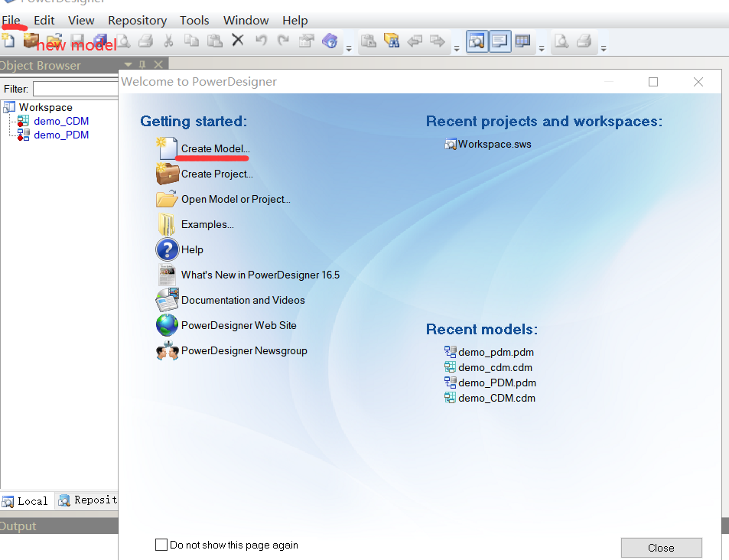Open recent workspace Workspace.sws
This screenshot has width=729, height=560.
(x=494, y=144)
